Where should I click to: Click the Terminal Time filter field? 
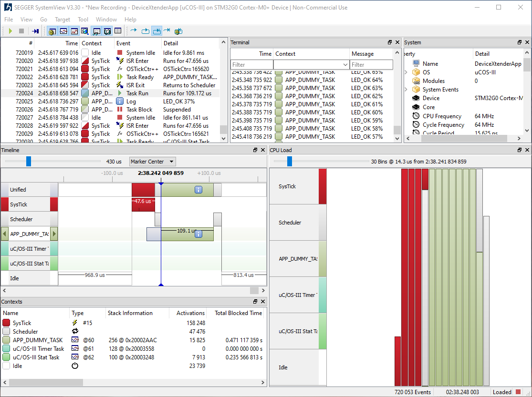[252, 64]
